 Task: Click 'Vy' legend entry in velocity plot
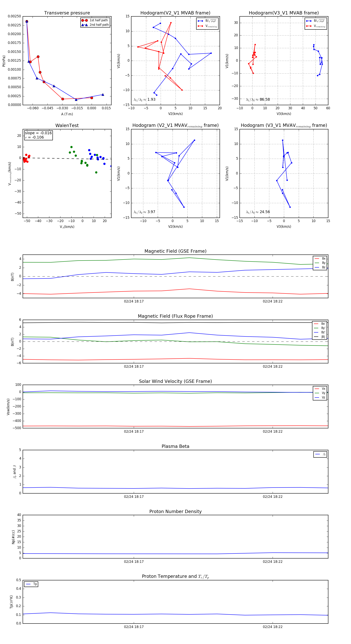click(x=320, y=393)
